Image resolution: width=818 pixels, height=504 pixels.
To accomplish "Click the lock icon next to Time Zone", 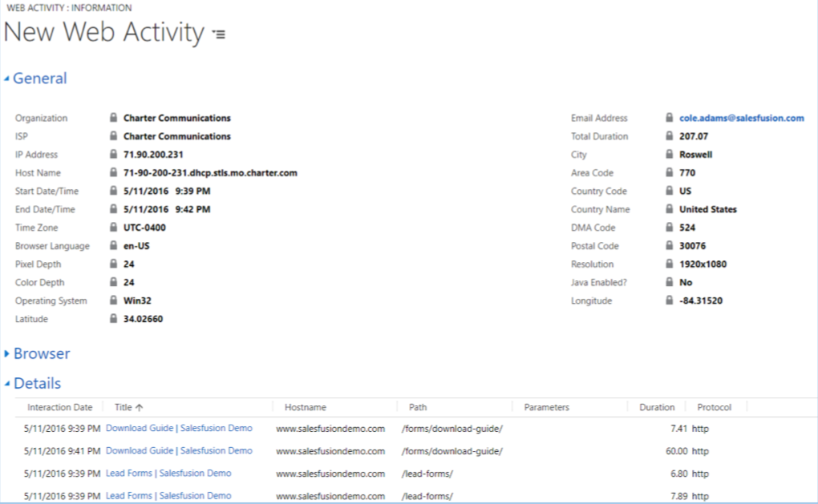I will point(113,228).
